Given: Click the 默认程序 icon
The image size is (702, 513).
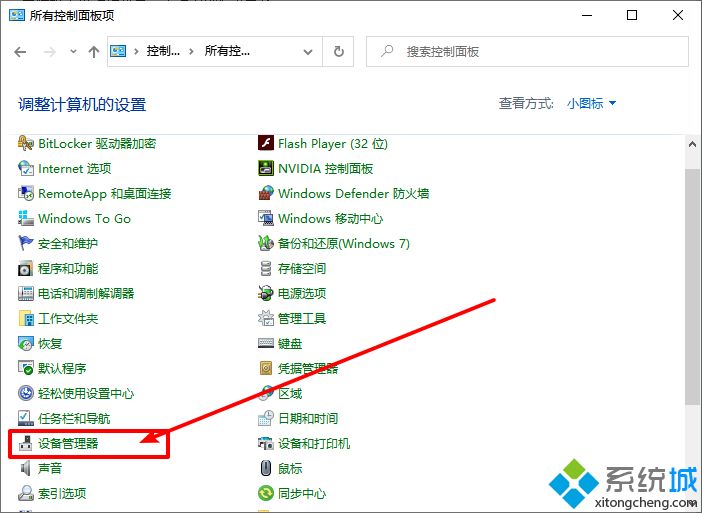Looking at the screenshot, I should pos(26,368).
